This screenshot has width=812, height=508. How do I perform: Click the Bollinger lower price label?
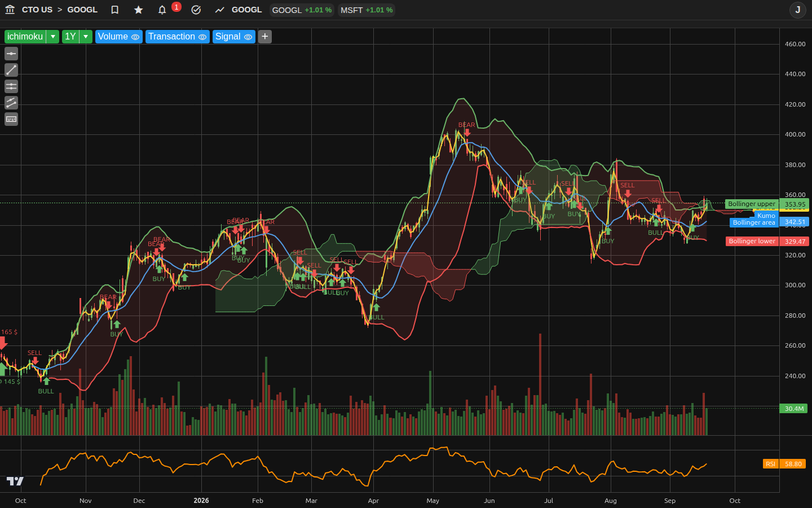(752, 241)
